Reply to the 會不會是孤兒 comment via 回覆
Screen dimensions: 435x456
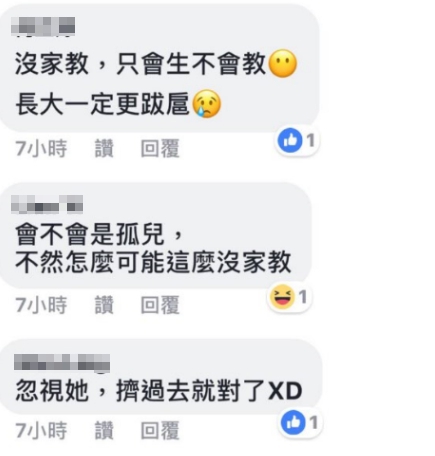click(x=160, y=305)
